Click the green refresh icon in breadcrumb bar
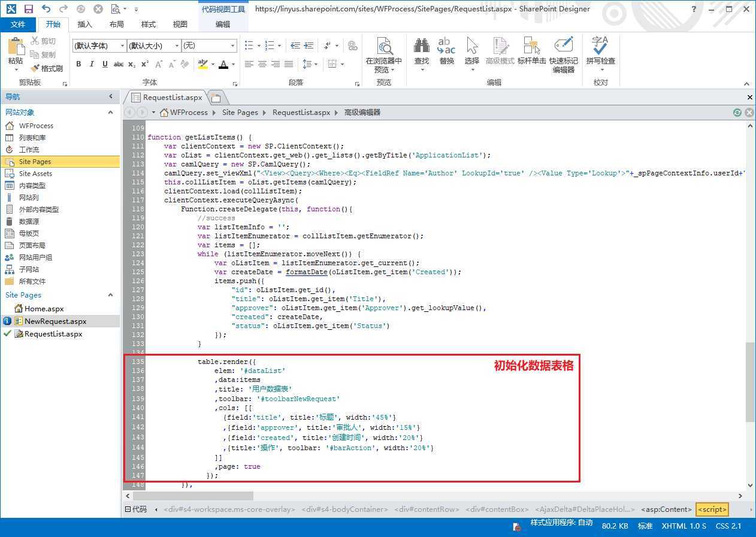Viewport: 756px width, 537px height. coord(737,112)
